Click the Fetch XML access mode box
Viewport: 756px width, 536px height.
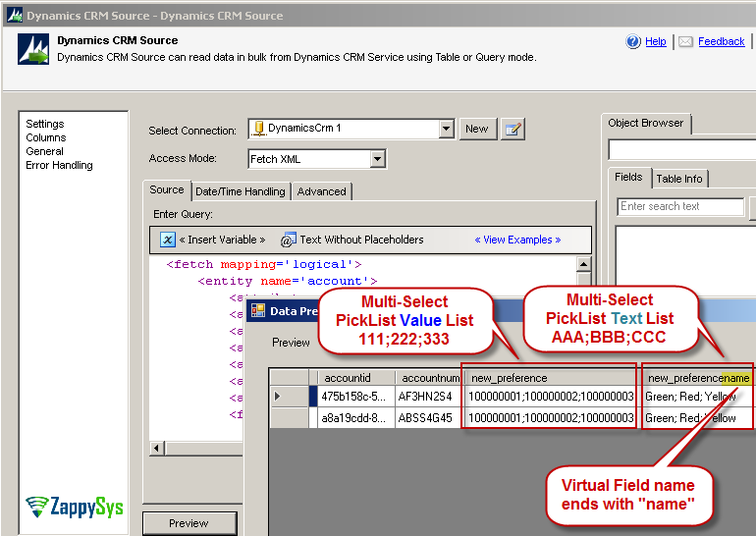coord(316,159)
